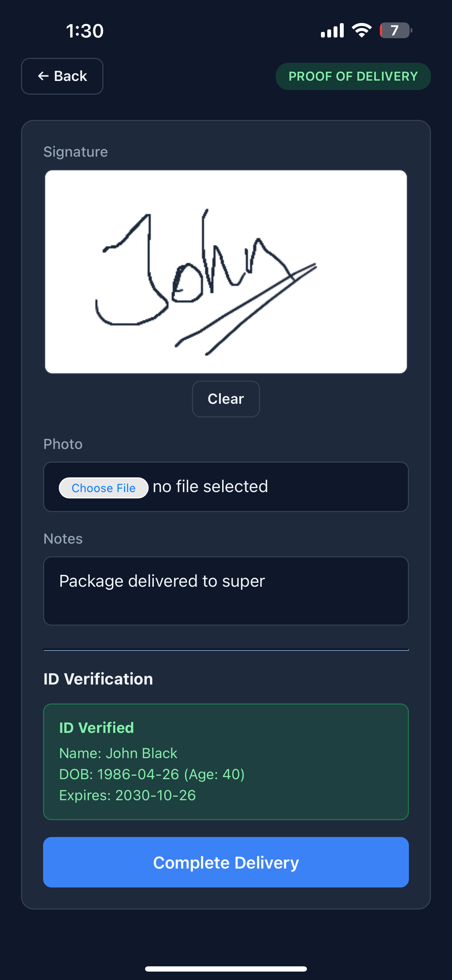Tap the battery indicator icon
The image size is (452, 980).
(396, 30)
